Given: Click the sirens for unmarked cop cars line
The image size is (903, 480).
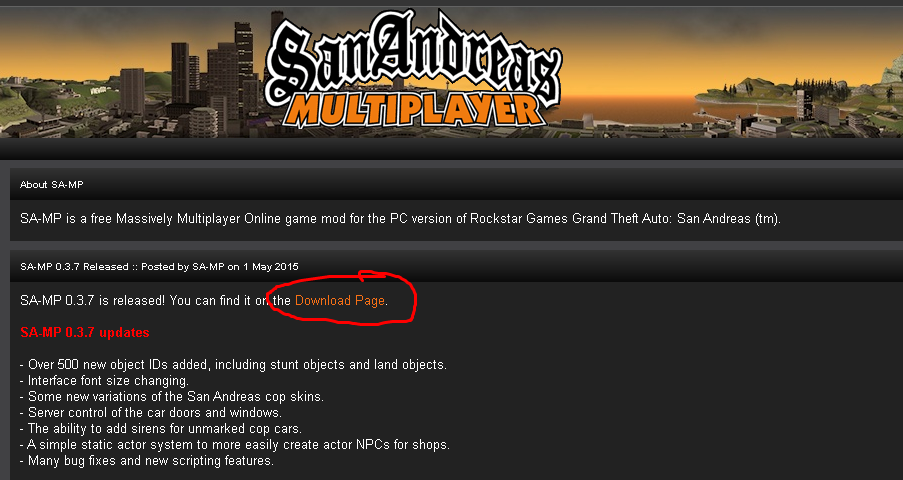Looking at the screenshot, I should [161, 429].
